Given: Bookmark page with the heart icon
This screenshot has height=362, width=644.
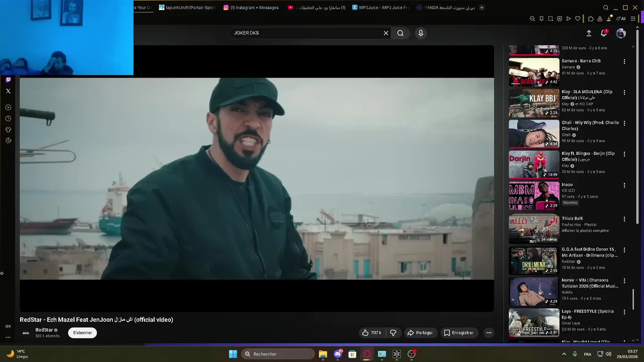Looking at the screenshot, I should (x=578, y=19).
